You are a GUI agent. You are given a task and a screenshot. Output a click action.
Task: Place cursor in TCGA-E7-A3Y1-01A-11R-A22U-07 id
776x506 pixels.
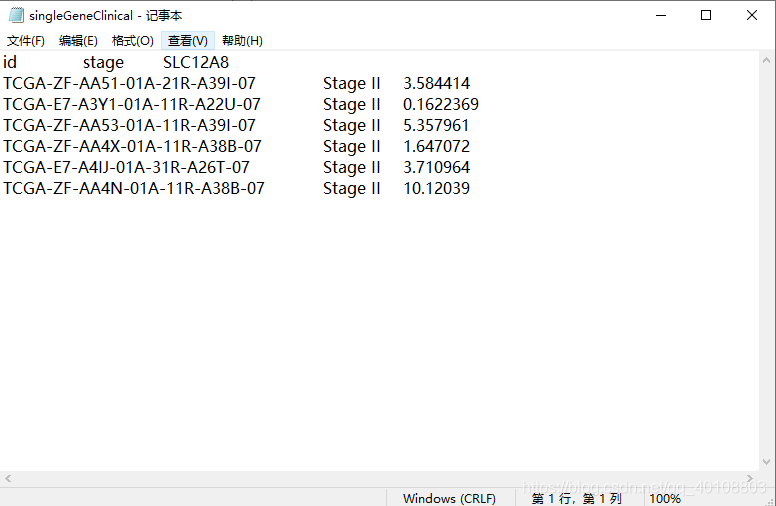[132, 104]
